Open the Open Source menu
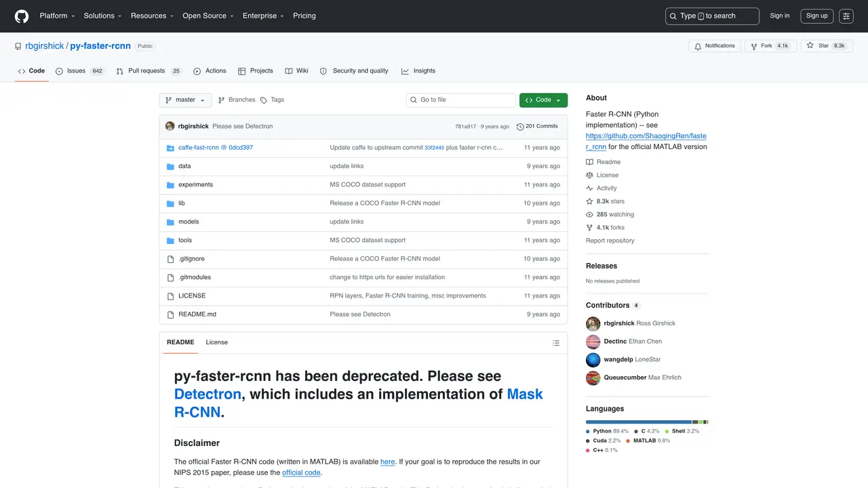The height and width of the screenshot is (488, 868). coord(208,16)
